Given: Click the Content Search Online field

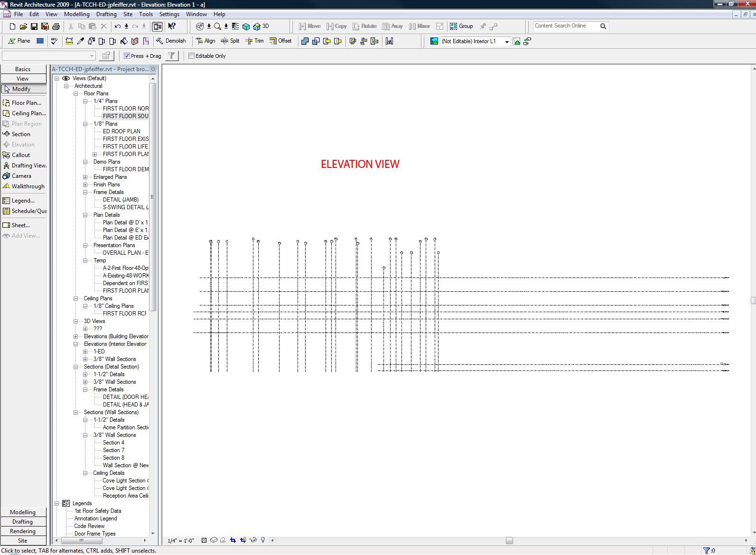Looking at the screenshot, I should [x=565, y=26].
